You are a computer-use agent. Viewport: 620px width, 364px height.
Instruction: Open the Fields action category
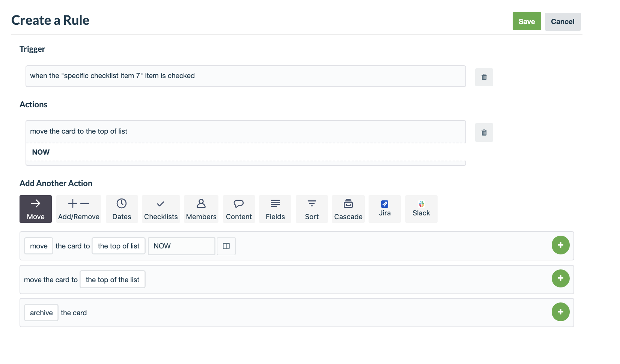point(275,209)
